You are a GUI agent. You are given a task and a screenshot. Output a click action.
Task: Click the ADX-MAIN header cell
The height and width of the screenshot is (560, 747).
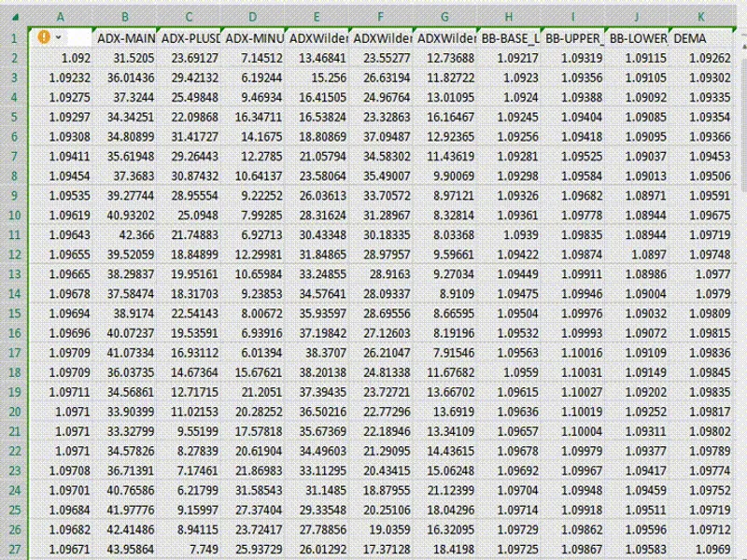point(125,38)
